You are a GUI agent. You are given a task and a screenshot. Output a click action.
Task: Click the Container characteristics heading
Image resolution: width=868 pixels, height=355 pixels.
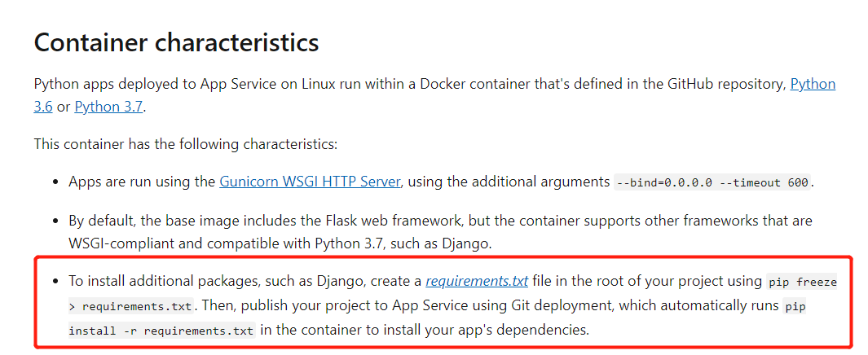pos(176,42)
